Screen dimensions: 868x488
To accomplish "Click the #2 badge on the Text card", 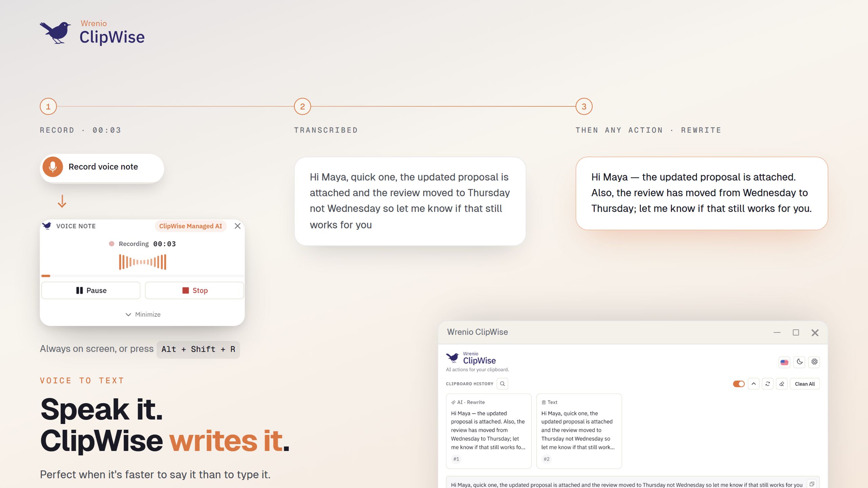I will point(547,459).
